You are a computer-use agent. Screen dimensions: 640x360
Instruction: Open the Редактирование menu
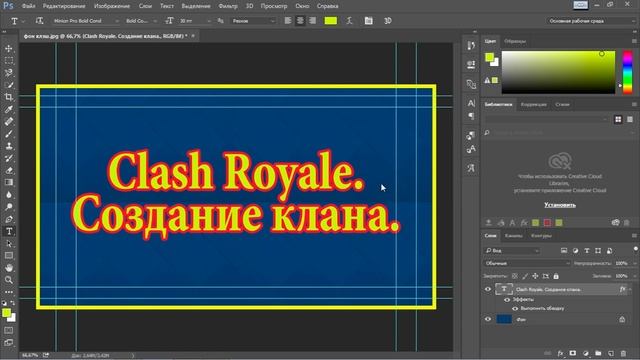64,6
